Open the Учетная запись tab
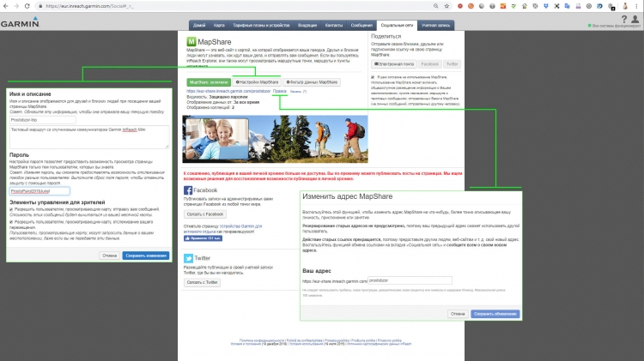 [435, 26]
